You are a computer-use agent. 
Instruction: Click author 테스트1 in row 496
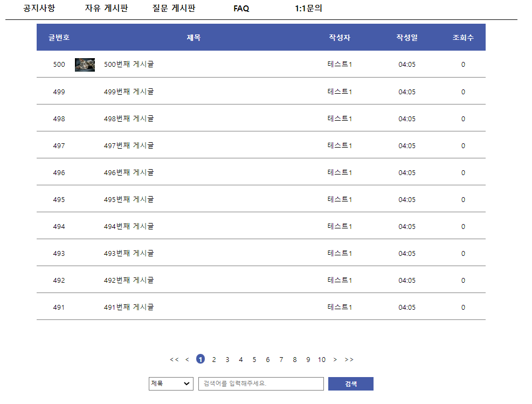(340, 172)
